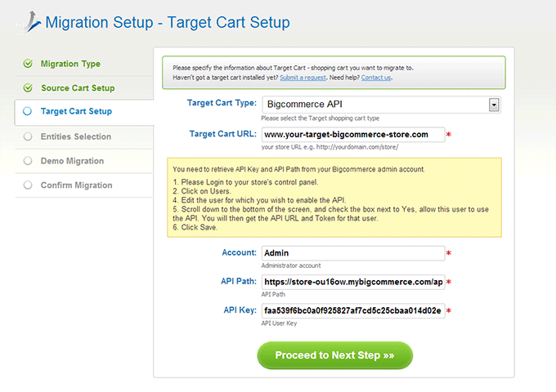Image resolution: width=556 pixels, height=392 pixels.
Task: Go to the Source Cart Setup step
Action: click(x=78, y=88)
